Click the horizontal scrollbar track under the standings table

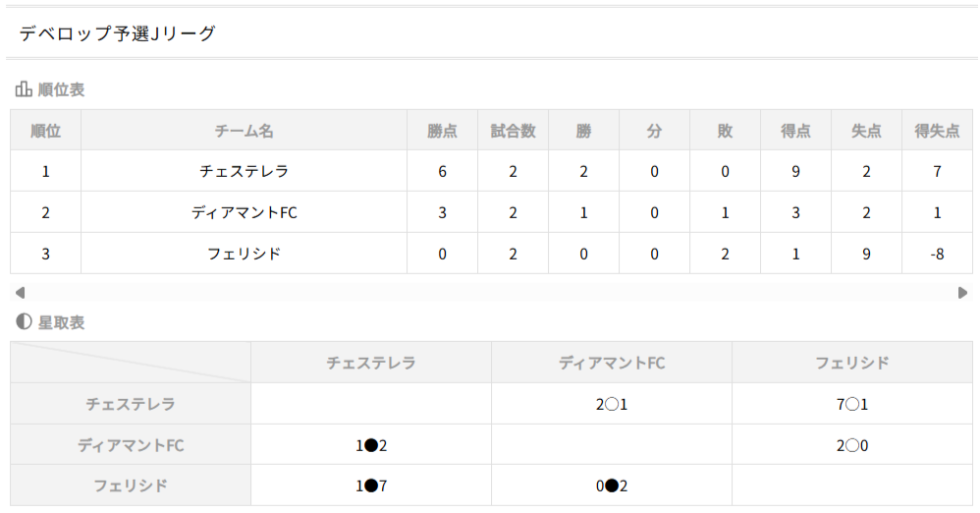tap(491, 293)
